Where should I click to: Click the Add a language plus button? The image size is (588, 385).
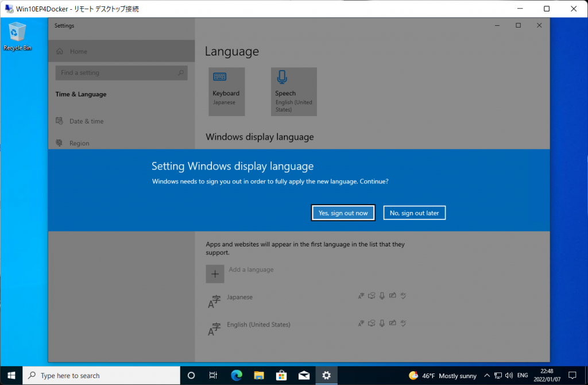[215, 274]
